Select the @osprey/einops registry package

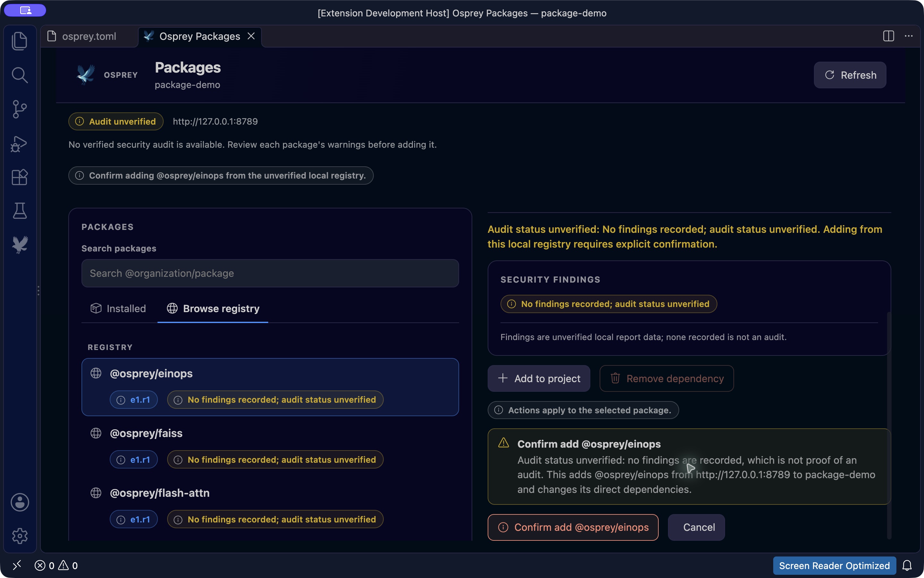click(x=270, y=387)
